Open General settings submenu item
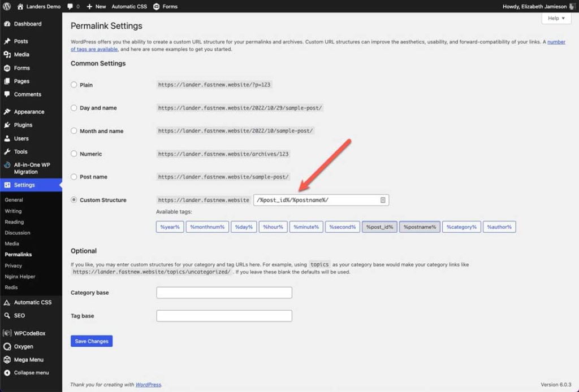The height and width of the screenshot is (392, 579). click(14, 200)
